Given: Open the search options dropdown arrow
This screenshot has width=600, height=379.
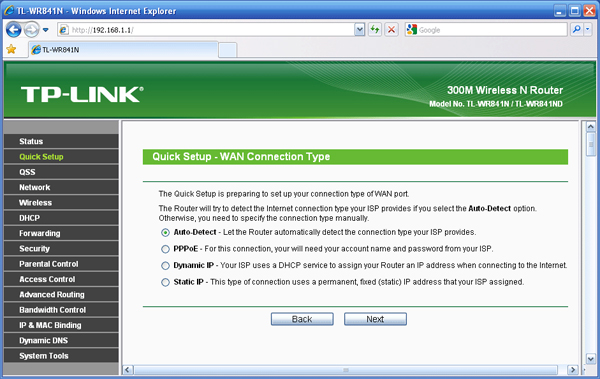Looking at the screenshot, I should click(588, 29).
